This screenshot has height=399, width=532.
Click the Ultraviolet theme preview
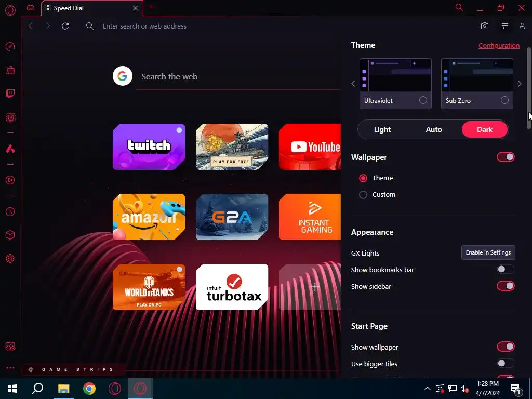(395, 75)
